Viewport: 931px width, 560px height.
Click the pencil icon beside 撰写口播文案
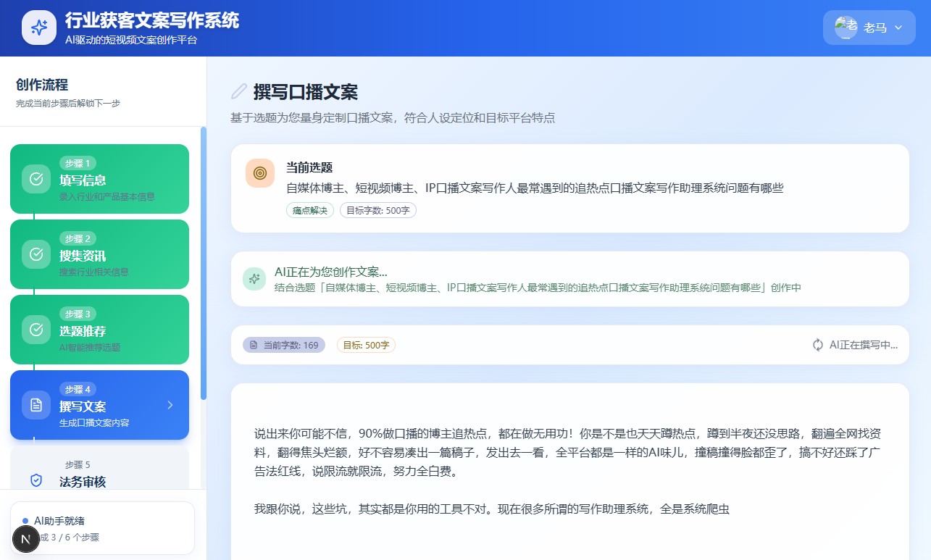tap(239, 91)
